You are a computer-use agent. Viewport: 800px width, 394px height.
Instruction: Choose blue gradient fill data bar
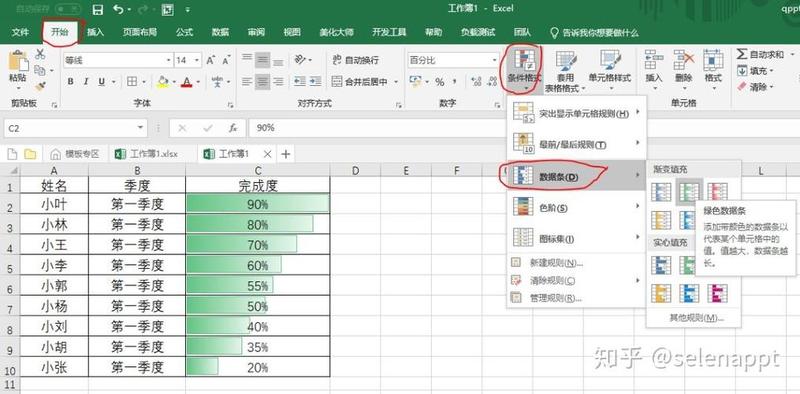coord(661,191)
